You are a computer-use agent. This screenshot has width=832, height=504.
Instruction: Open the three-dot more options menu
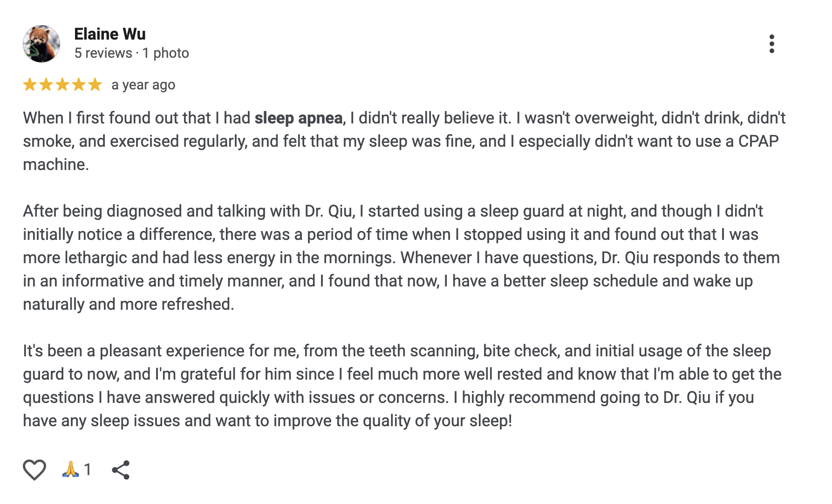coord(771,44)
